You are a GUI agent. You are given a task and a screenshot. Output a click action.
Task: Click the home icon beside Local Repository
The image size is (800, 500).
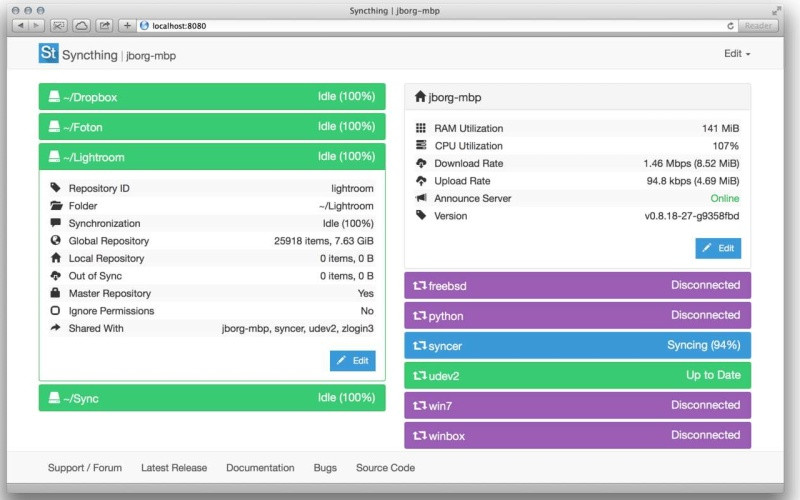[x=56, y=258]
